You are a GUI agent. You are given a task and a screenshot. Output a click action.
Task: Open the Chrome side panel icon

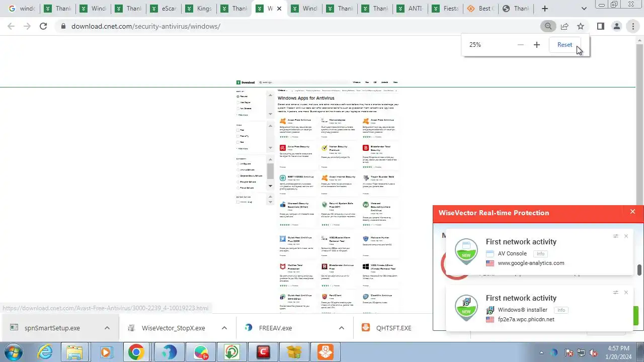pos(600,26)
